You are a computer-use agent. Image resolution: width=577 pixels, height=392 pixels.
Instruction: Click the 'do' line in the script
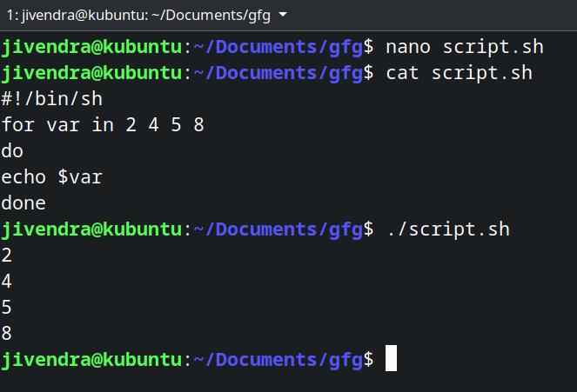point(13,151)
